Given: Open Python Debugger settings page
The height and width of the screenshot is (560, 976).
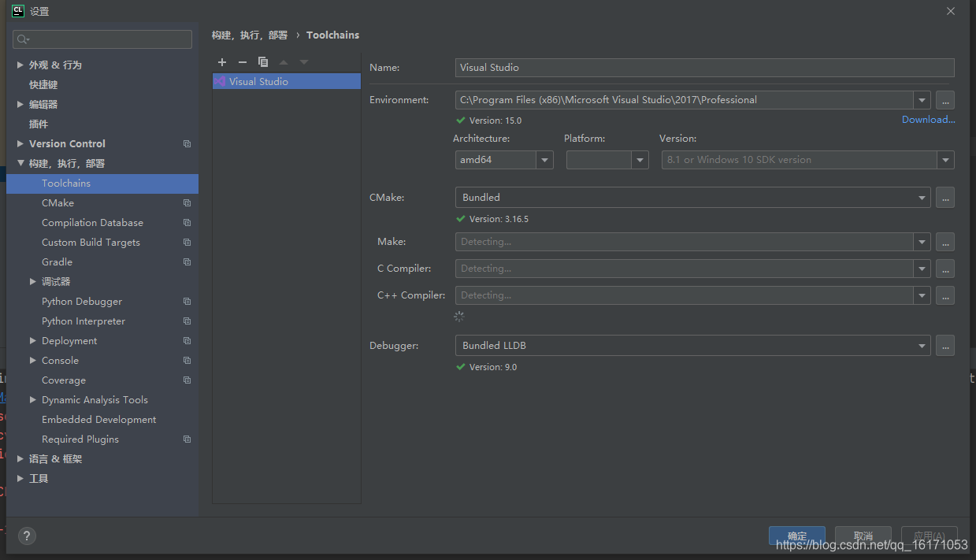Looking at the screenshot, I should [82, 302].
